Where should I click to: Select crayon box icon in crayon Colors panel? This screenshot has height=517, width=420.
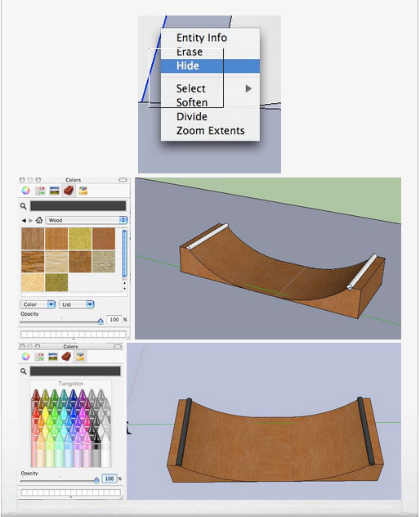click(x=80, y=357)
